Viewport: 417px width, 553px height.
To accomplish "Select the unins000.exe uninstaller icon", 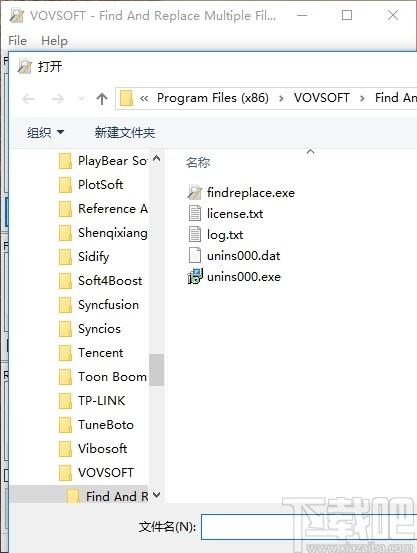I will 195,276.
